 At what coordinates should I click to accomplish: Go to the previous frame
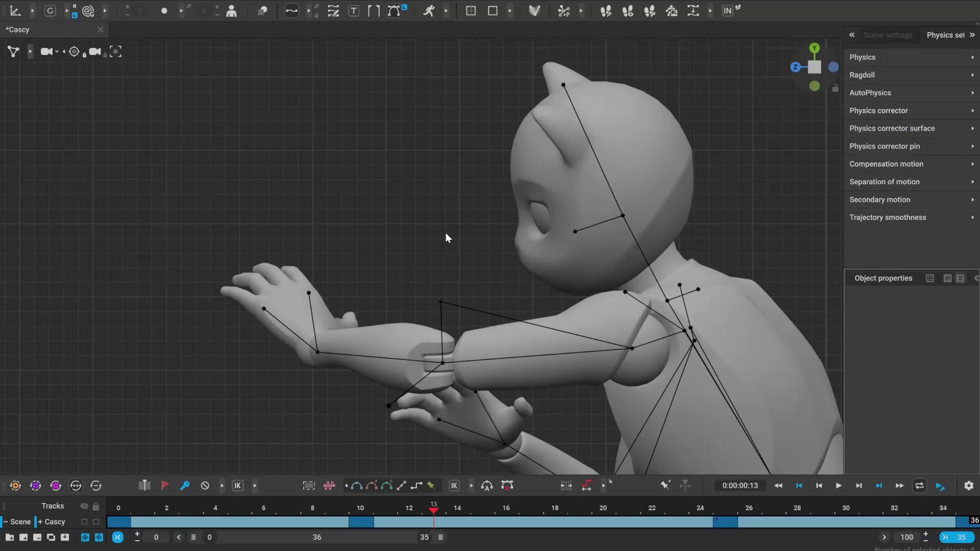(x=819, y=486)
